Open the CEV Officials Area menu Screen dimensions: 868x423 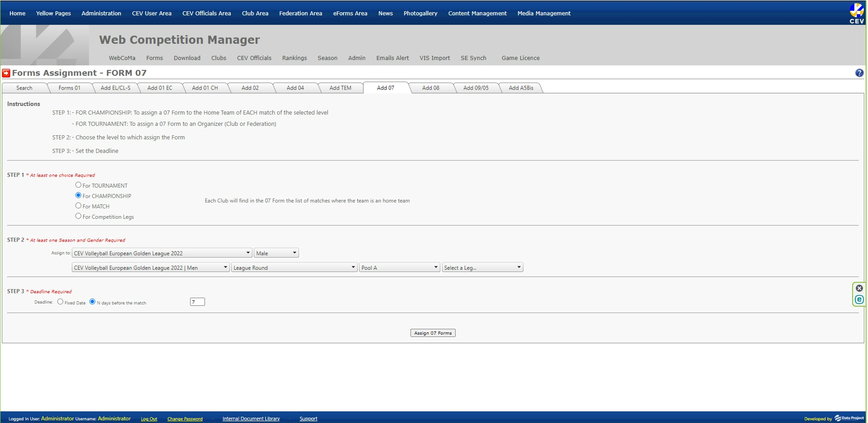pyautogui.click(x=206, y=13)
